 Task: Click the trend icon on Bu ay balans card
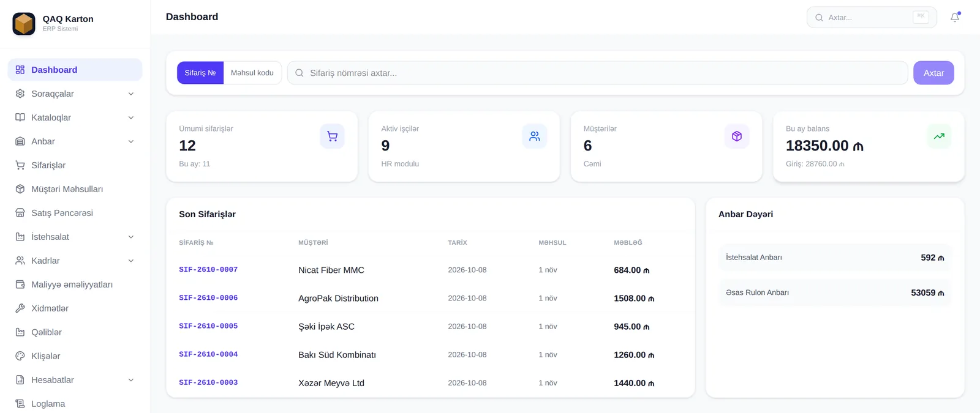click(x=939, y=136)
